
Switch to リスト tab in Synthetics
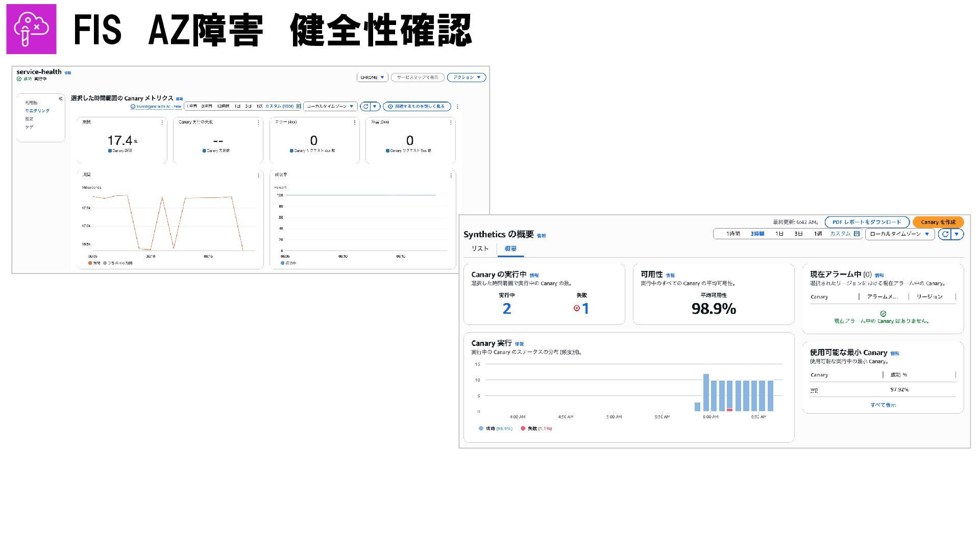(480, 248)
